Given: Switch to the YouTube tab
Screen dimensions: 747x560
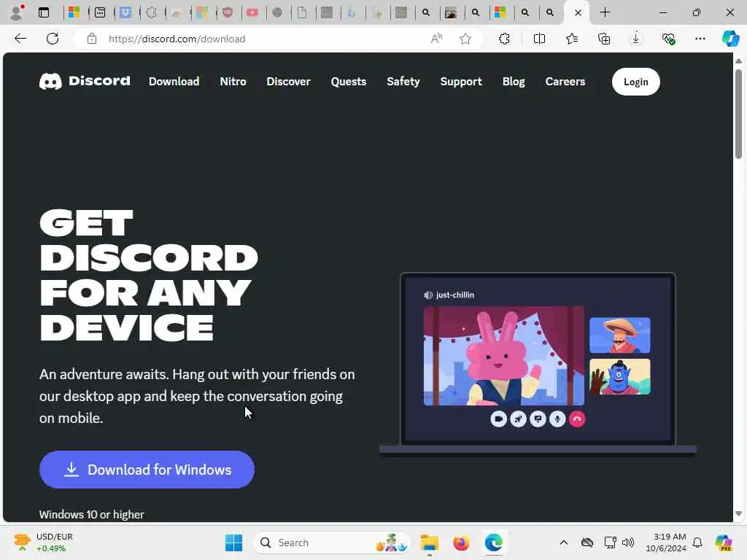Looking at the screenshot, I should [252, 13].
